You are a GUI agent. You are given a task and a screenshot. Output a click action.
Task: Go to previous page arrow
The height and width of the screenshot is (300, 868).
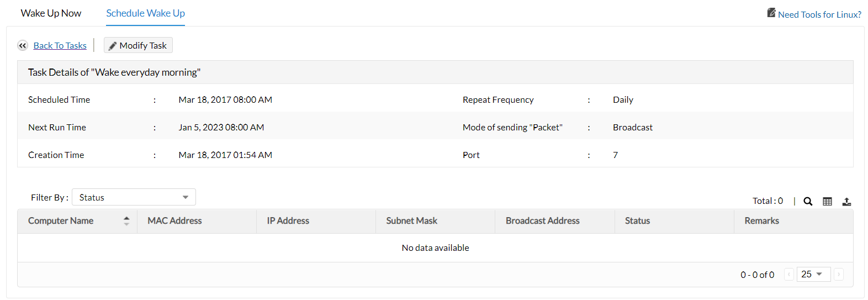pos(789,275)
